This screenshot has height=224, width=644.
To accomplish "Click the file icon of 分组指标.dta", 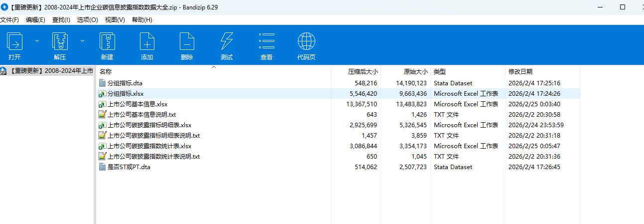I will 103,83.
